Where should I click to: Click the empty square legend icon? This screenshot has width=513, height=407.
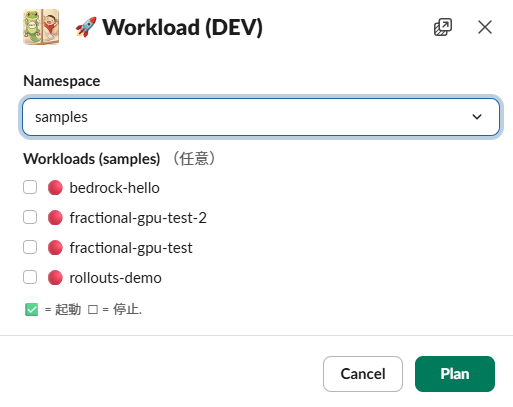(93, 310)
